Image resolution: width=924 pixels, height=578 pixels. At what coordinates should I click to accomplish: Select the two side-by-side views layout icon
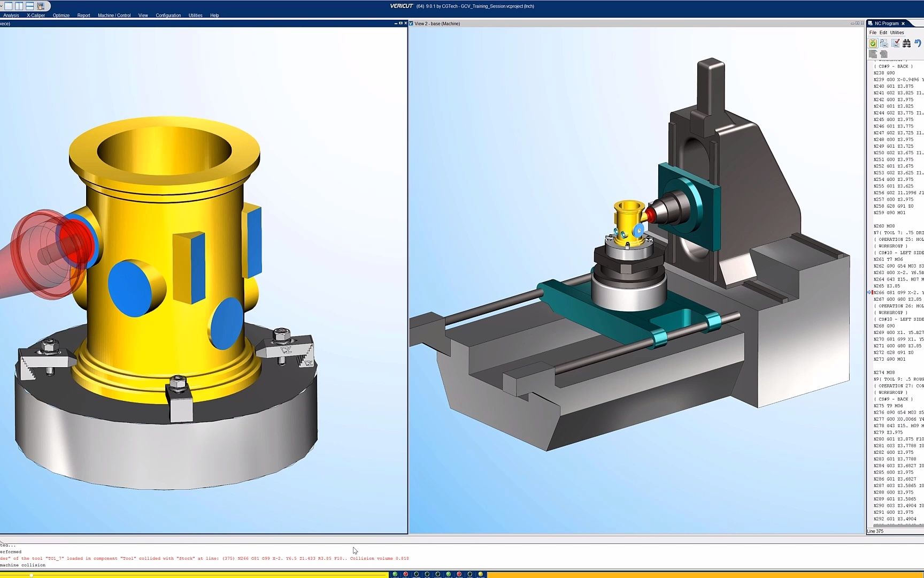pos(19,6)
